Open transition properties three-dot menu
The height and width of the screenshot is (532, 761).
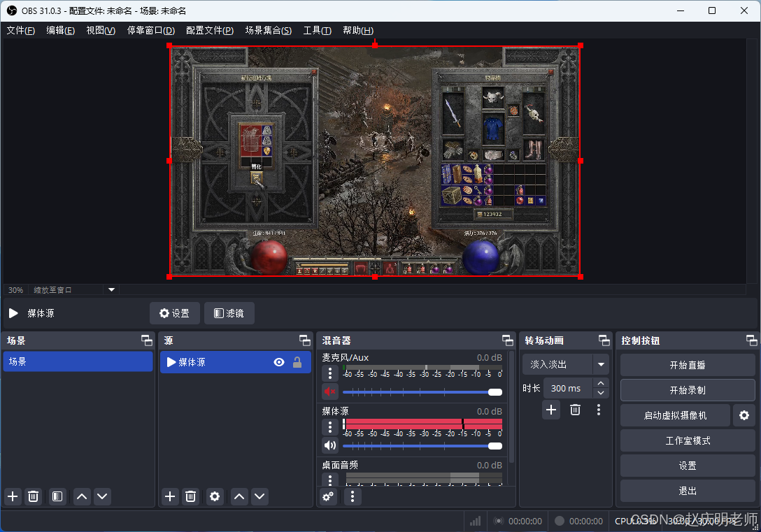coord(599,410)
